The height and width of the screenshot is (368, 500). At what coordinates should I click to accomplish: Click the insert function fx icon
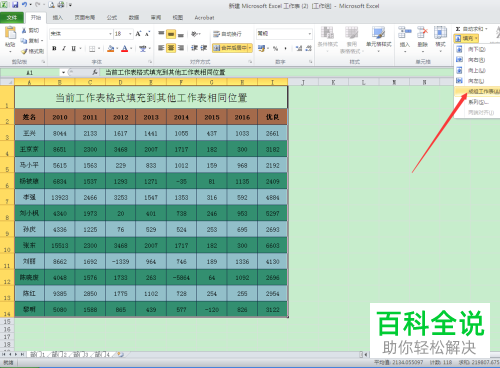95,72
